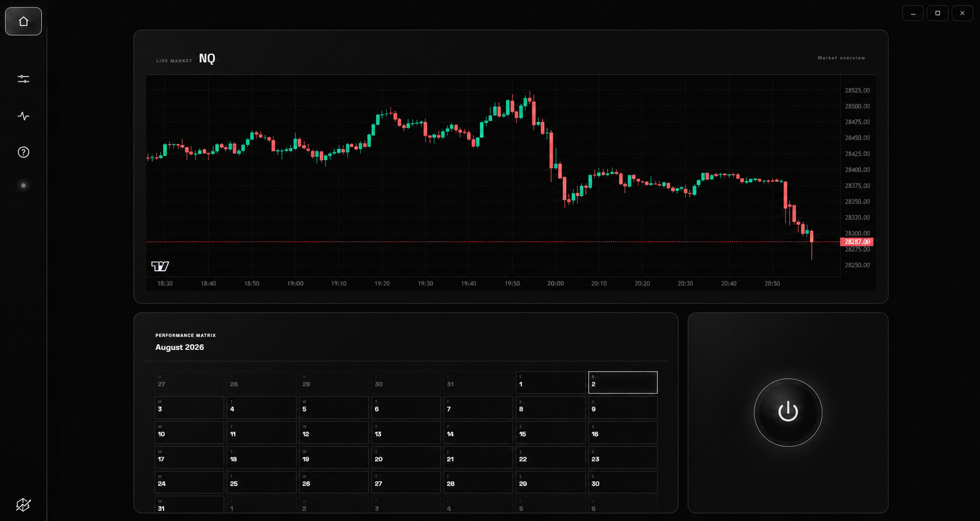Toggle the large power button
This screenshot has height=521, width=980.
788,412
